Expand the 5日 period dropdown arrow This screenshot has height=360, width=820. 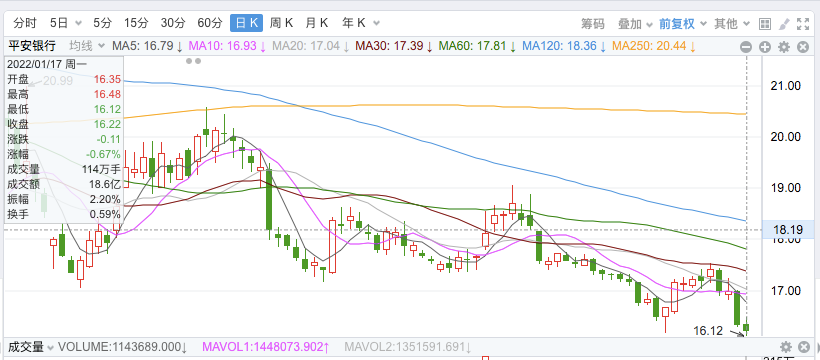point(78,24)
